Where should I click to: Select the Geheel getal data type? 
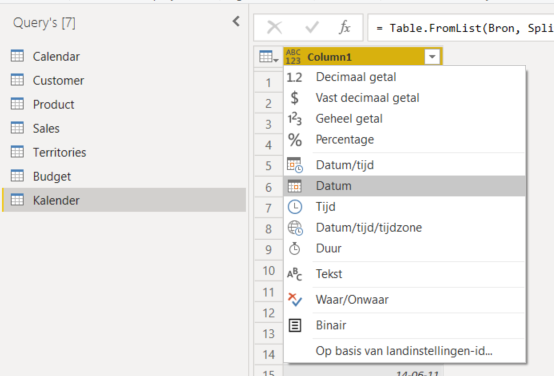point(405,119)
